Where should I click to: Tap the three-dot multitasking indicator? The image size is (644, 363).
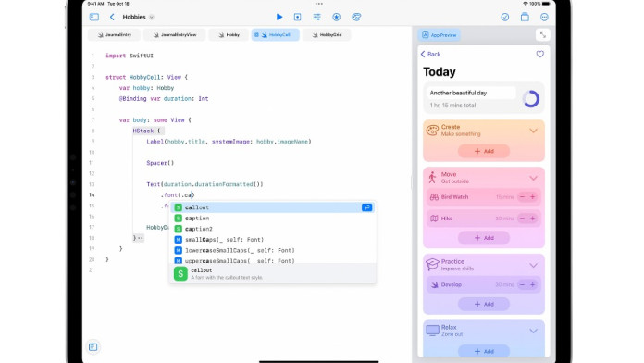click(318, 4)
